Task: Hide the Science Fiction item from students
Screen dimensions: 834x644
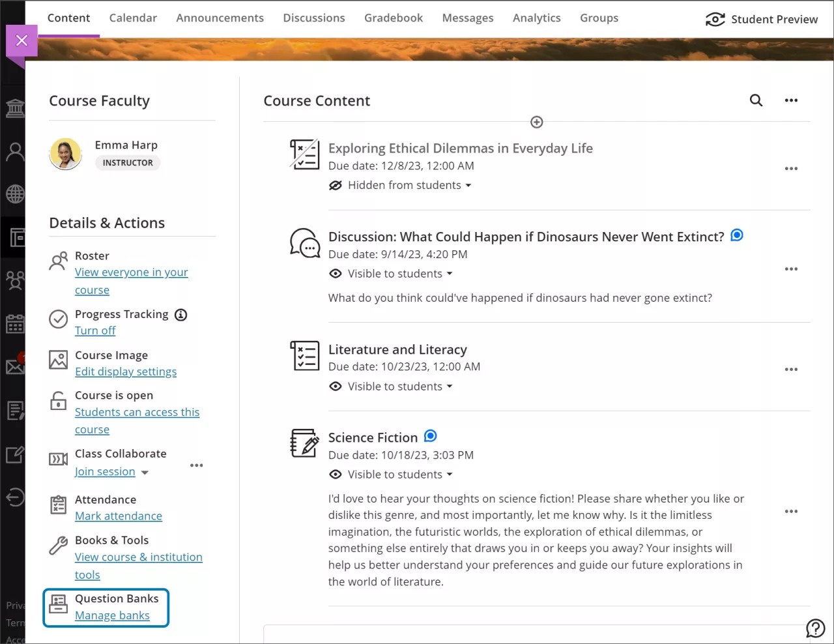Action: pos(391,474)
